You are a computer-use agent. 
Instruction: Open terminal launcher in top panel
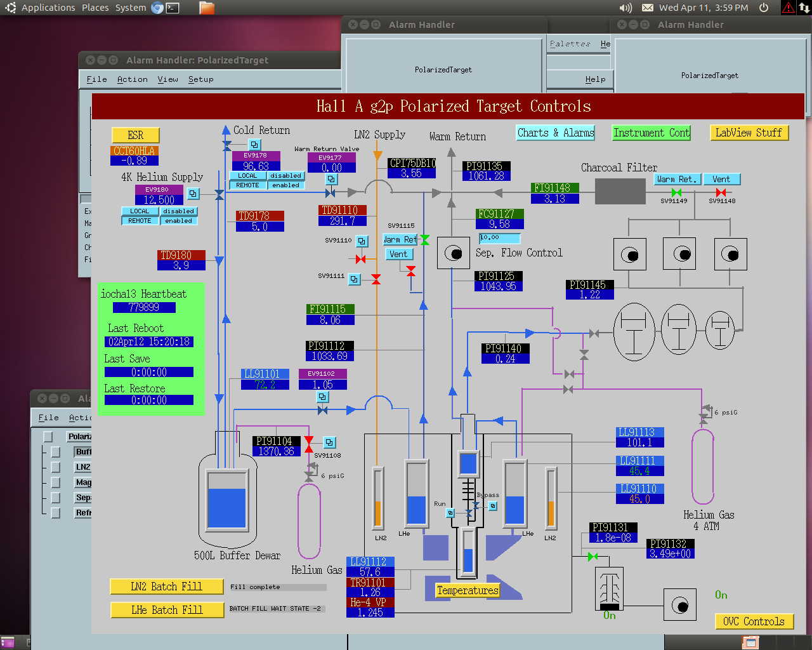(x=173, y=8)
